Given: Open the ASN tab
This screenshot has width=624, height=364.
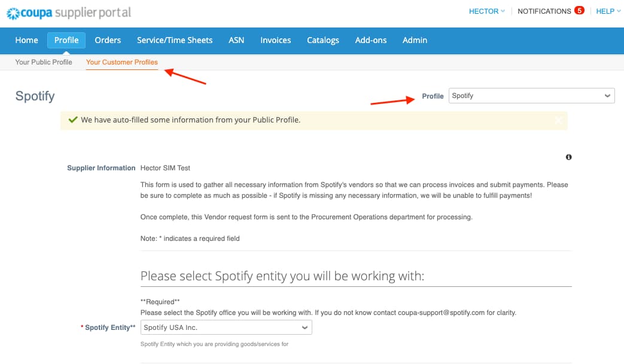Looking at the screenshot, I should pos(236,40).
